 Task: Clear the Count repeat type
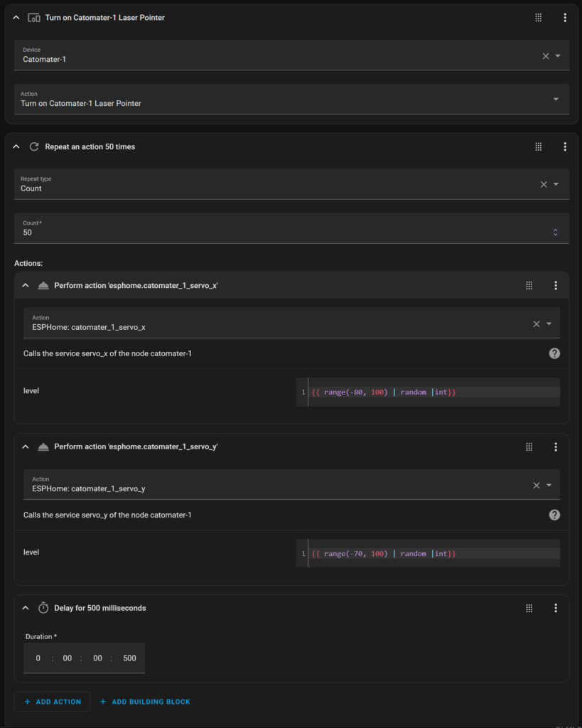[x=544, y=185]
